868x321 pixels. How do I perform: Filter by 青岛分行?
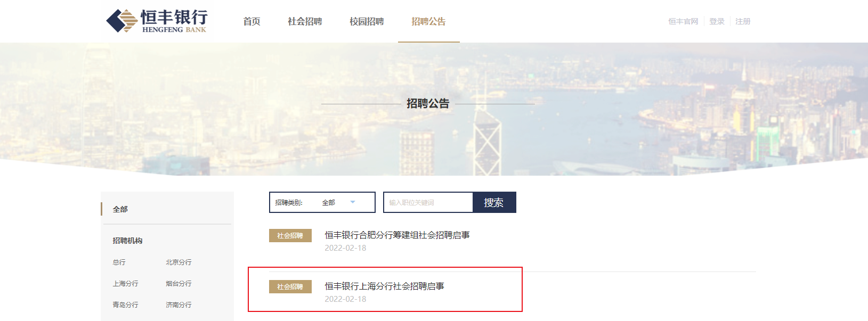click(x=125, y=304)
